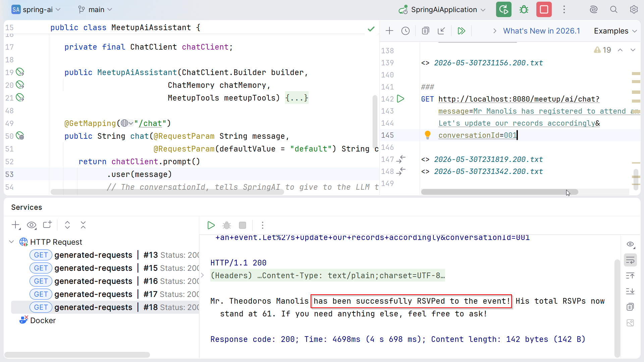644x362 pixels.
Task: Select generated-requests #16 entry
Action: click(x=114, y=281)
